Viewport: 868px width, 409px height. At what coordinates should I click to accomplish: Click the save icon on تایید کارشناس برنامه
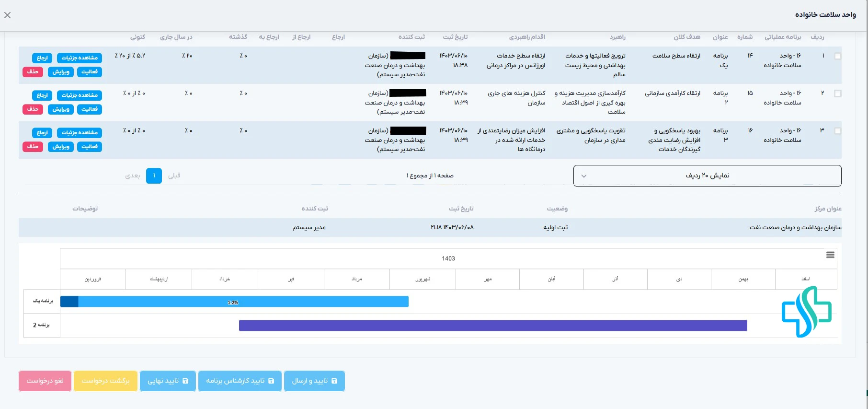271,381
